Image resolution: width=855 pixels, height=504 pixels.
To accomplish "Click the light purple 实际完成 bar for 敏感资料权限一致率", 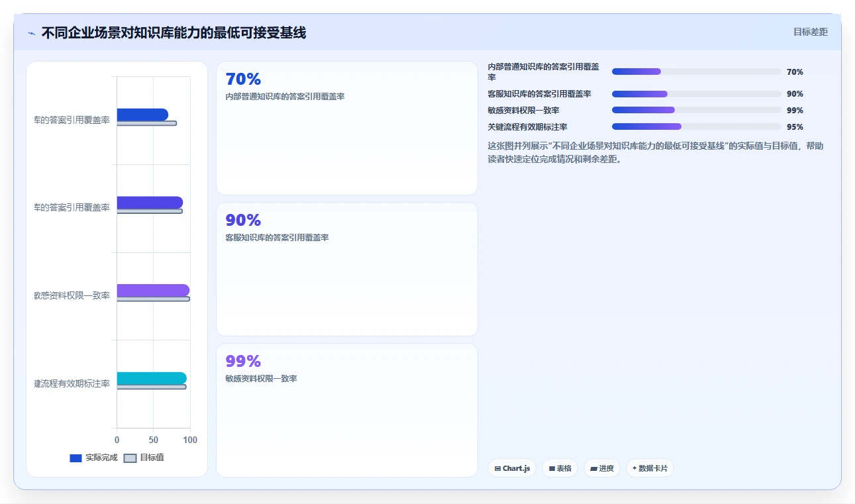I will [x=153, y=290].
